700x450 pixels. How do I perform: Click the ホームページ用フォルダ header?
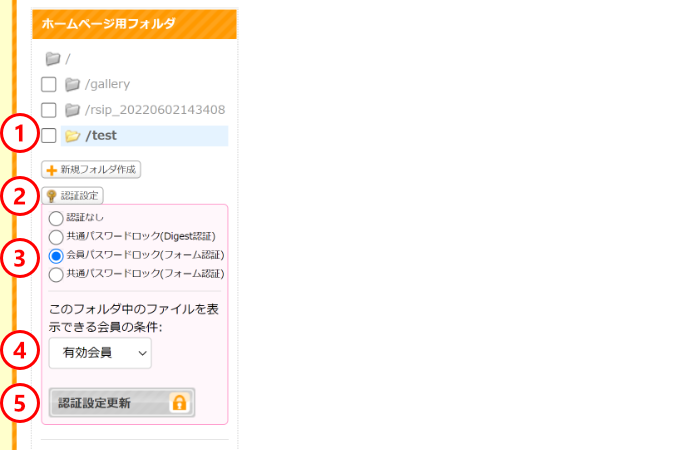[134, 24]
